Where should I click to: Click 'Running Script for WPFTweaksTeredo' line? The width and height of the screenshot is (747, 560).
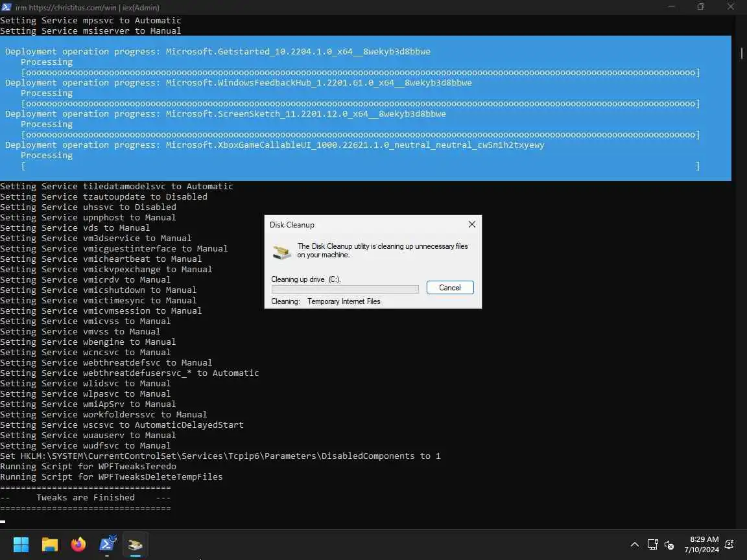[88, 466]
